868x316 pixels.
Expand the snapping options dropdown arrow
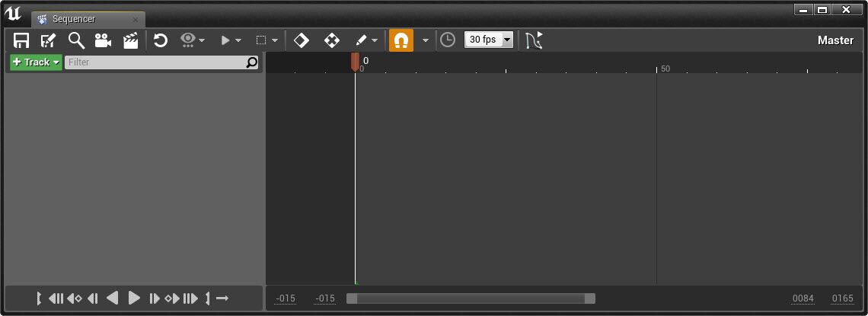click(x=425, y=40)
